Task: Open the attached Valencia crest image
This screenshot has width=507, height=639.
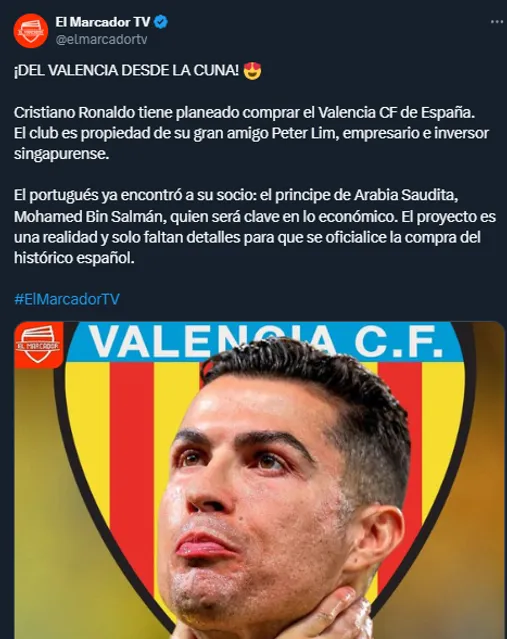Action: click(259, 480)
